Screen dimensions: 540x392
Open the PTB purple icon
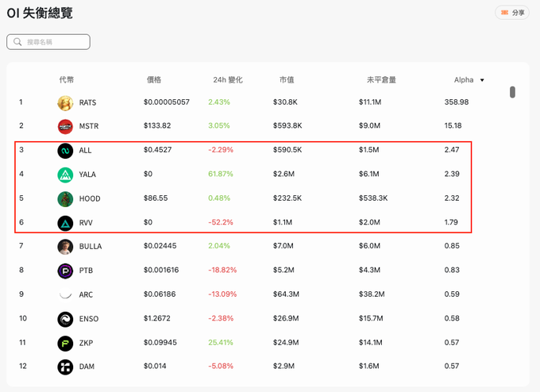tap(65, 271)
